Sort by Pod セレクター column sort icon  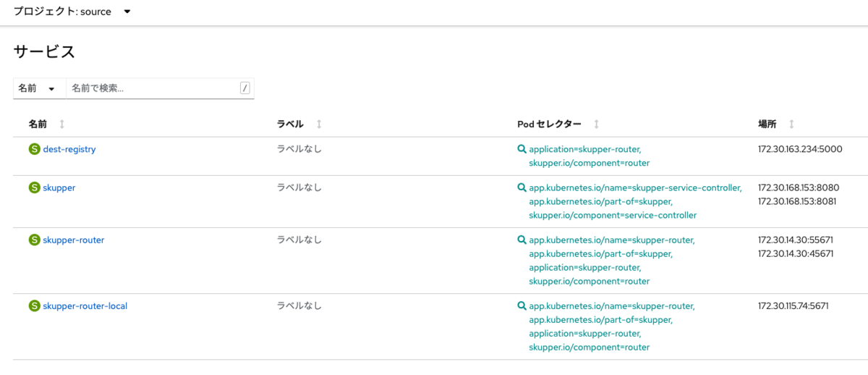(x=597, y=125)
